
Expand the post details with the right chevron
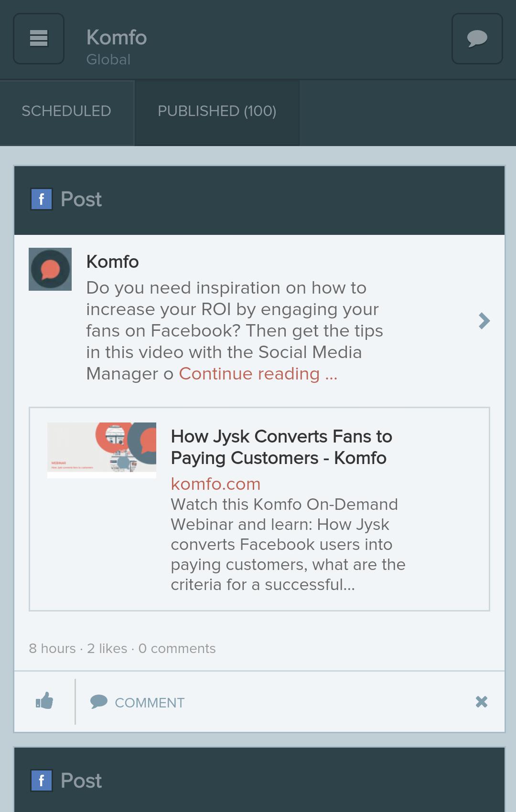pyautogui.click(x=484, y=321)
